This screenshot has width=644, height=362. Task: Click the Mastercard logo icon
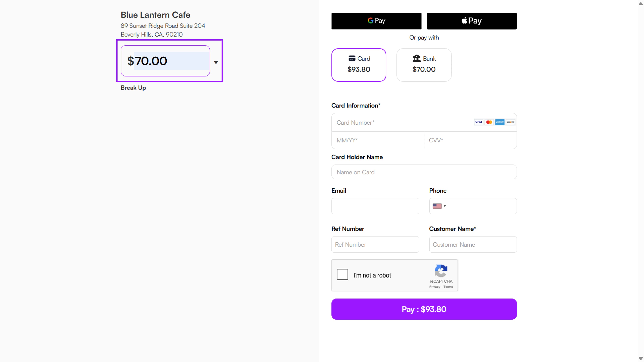tap(489, 122)
